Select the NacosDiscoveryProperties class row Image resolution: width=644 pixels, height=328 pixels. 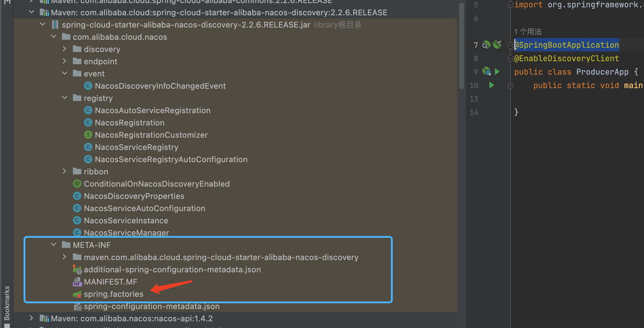click(235, 196)
